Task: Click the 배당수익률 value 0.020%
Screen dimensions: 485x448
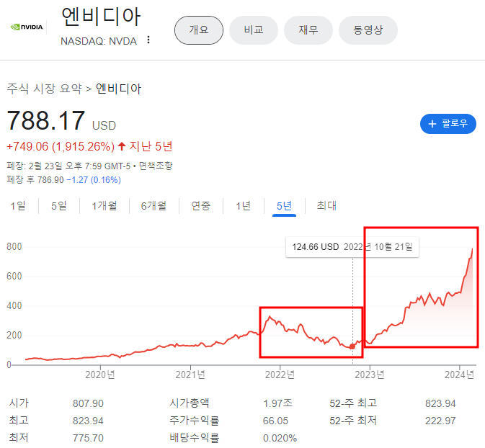Action: tap(280, 438)
